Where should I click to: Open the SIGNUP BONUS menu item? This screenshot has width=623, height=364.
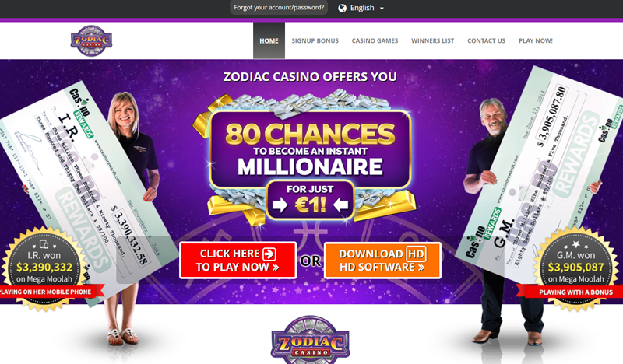pos(315,40)
